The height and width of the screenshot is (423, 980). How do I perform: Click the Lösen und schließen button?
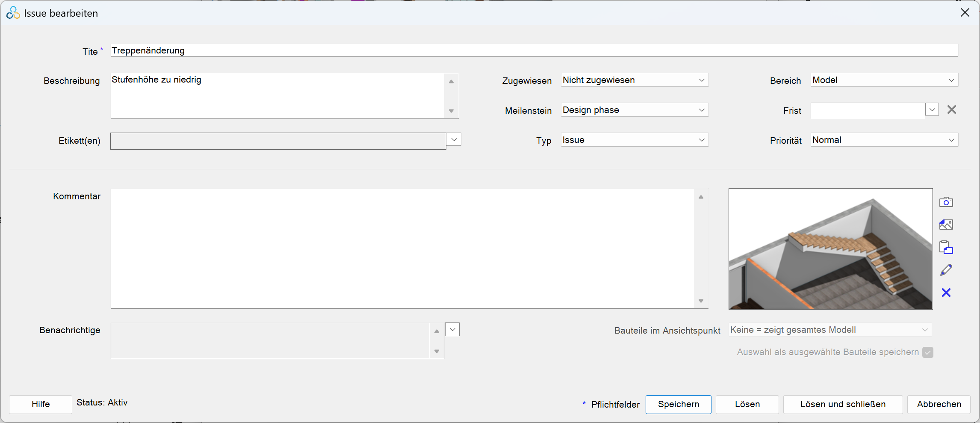[x=842, y=404]
